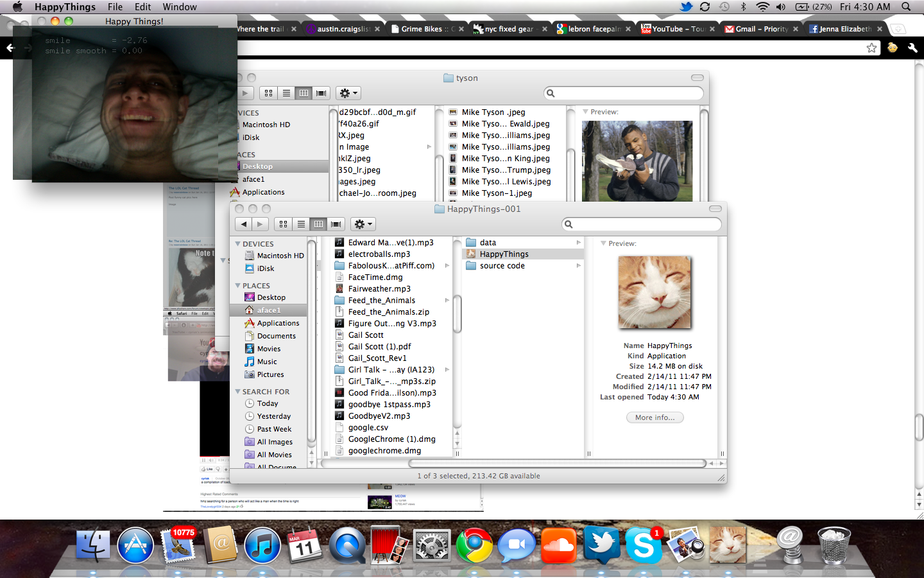Close the lebron facepalm tab
The height and width of the screenshot is (578, 924).
click(628, 29)
